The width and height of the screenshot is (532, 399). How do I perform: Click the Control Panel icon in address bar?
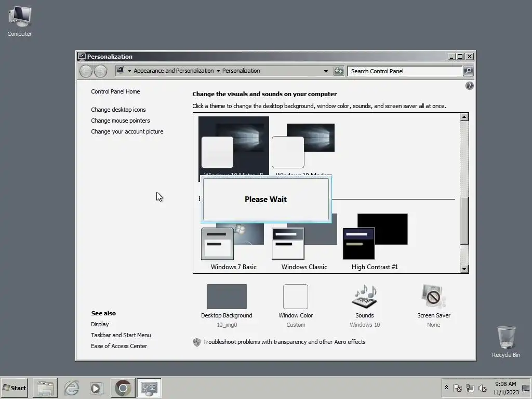coord(120,71)
